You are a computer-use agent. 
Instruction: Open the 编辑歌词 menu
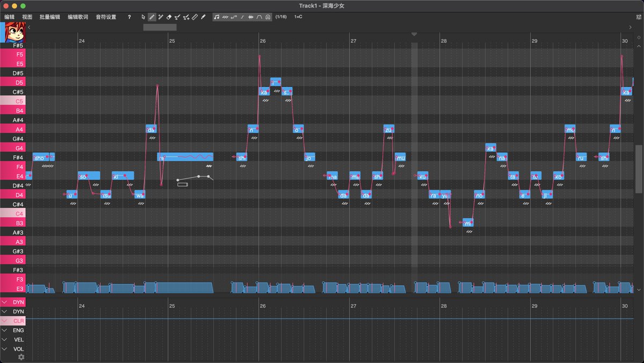click(78, 17)
